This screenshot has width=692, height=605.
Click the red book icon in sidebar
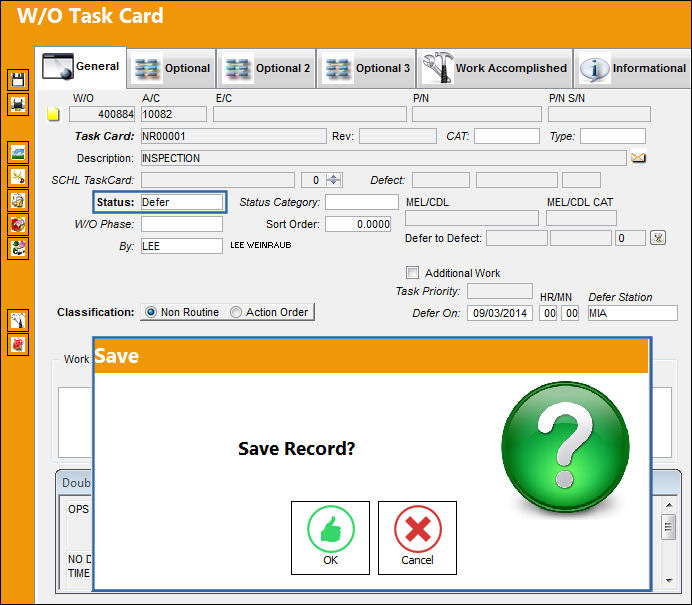18,344
